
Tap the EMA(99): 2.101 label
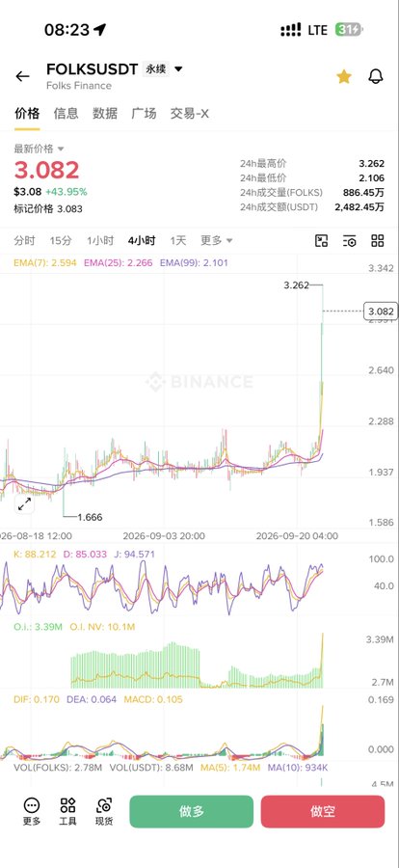pos(194,262)
